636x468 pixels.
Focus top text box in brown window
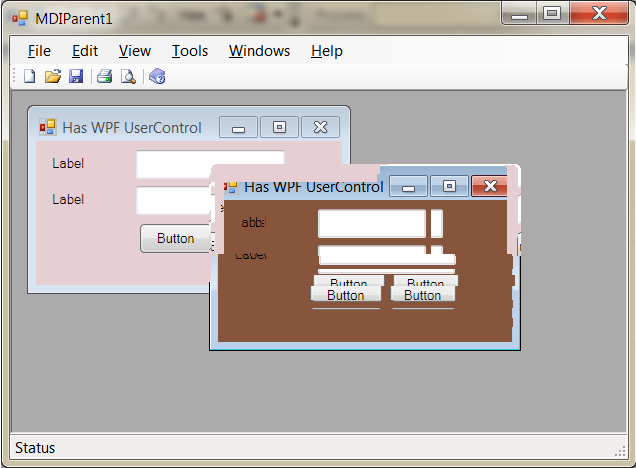(x=372, y=223)
